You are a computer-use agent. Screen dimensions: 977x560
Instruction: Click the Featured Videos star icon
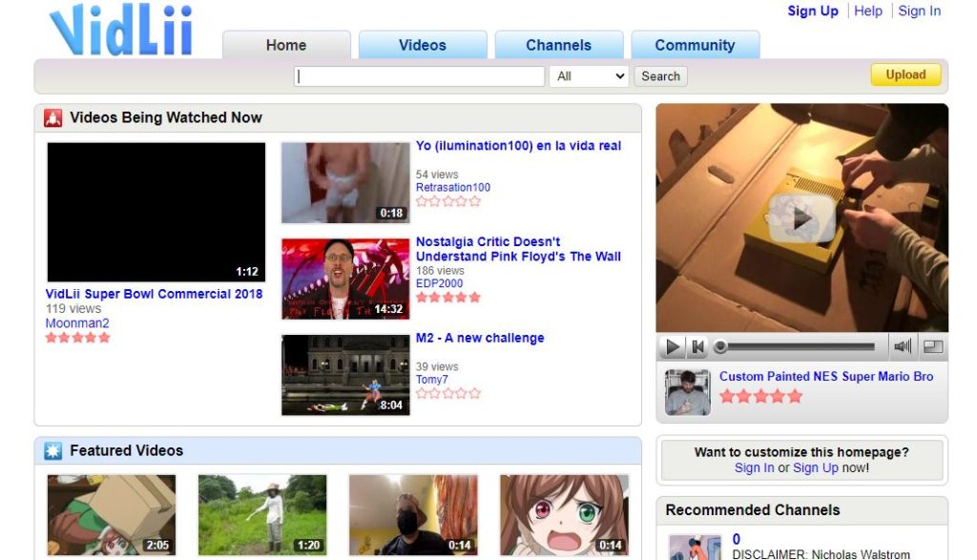click(53, 450)
